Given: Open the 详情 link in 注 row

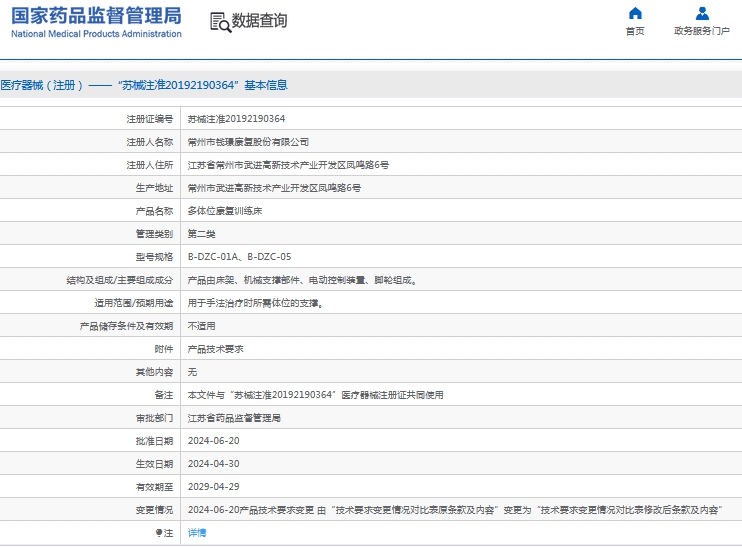Looking at the screenshot, I should [x=197, y=533].
